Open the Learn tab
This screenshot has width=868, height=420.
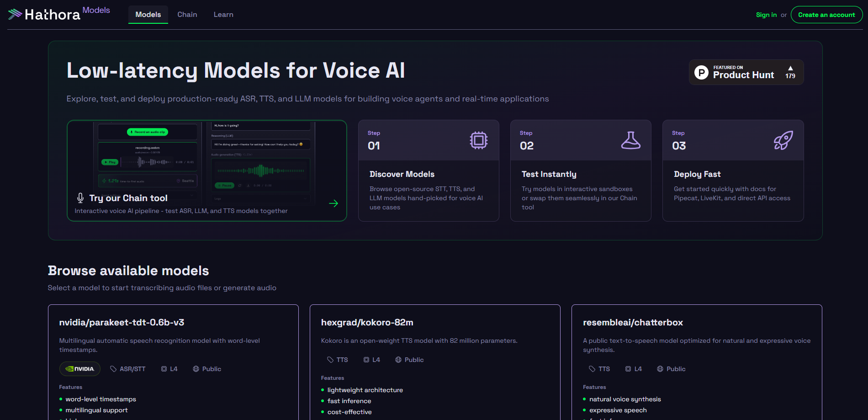223,15
